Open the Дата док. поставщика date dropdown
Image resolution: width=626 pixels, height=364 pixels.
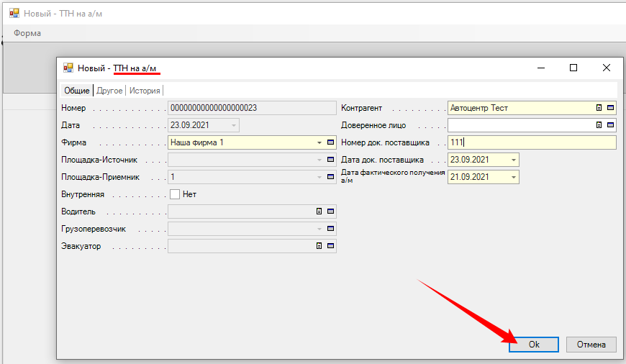(513, 160)
